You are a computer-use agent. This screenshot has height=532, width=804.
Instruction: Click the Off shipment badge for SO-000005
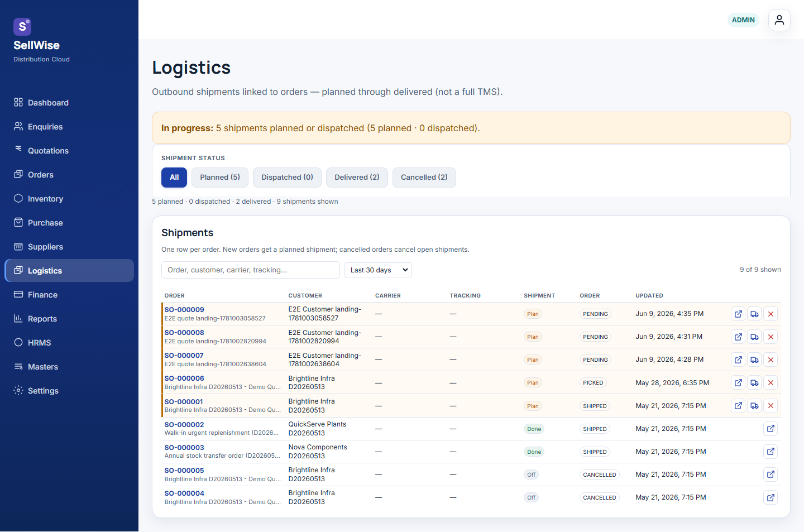pyautogui.click(x=531, y=475)
